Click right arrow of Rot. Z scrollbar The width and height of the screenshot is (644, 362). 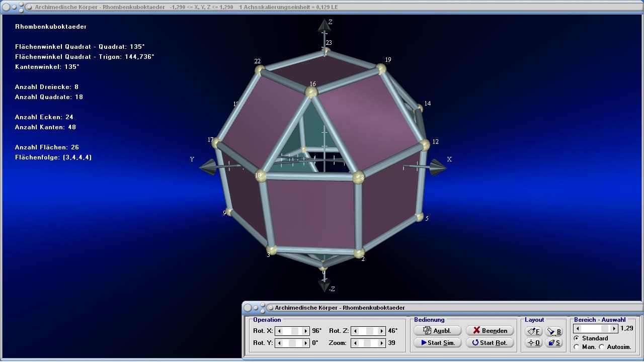[x=382, y=331]
